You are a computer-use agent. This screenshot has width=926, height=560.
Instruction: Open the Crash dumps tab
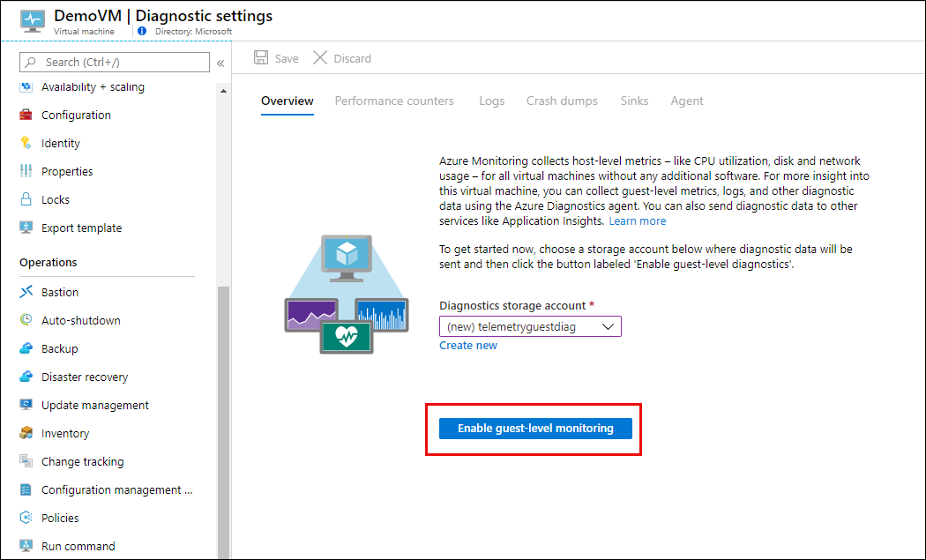click(562, 101)
